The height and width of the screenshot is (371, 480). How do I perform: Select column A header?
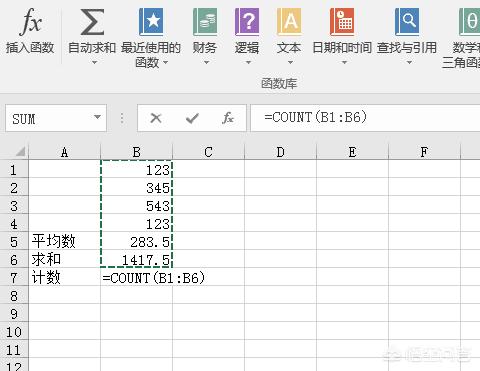pos(64,152)
